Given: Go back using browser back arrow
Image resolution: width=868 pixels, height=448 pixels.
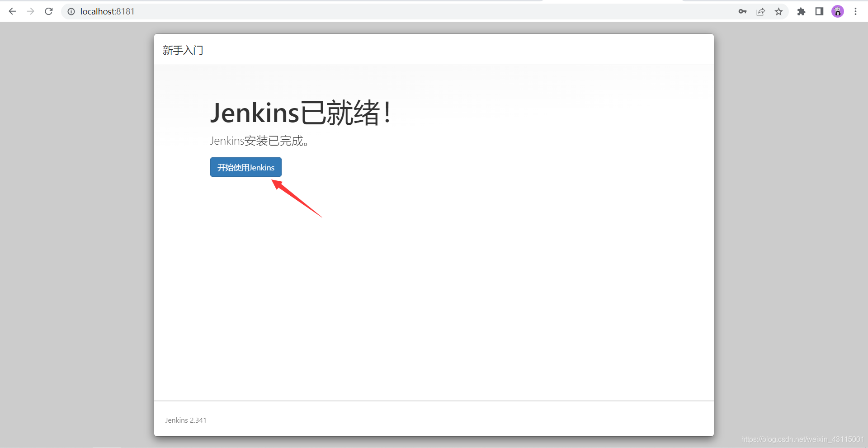Looking at the screenshot, I should click(x=12, y=11).
